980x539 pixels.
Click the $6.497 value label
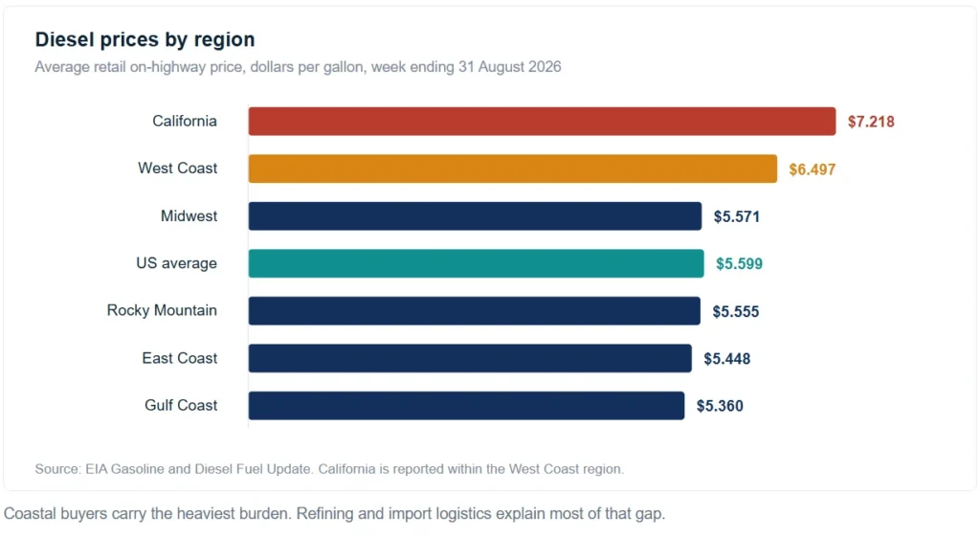point(813,169)
